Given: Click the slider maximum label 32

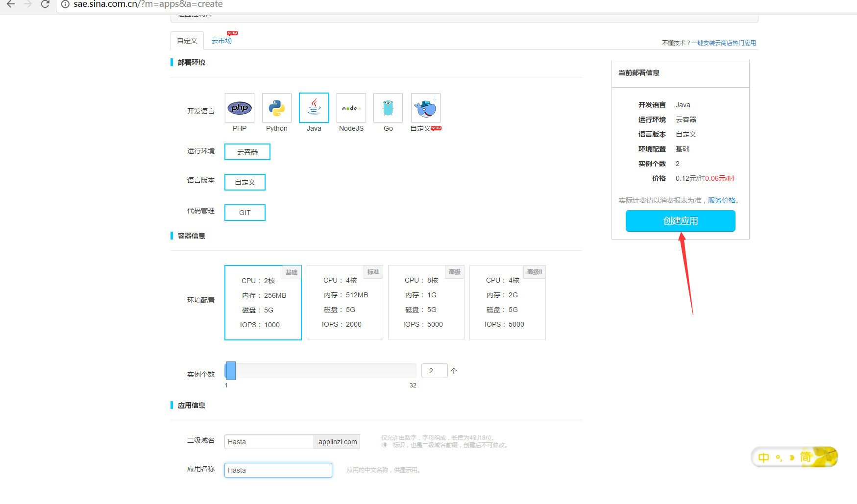Looking at the screenshot, I should tap(413, 385).
